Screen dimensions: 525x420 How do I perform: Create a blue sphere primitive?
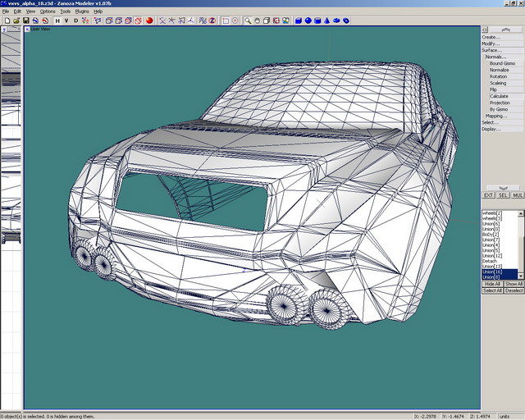(308, 21)
